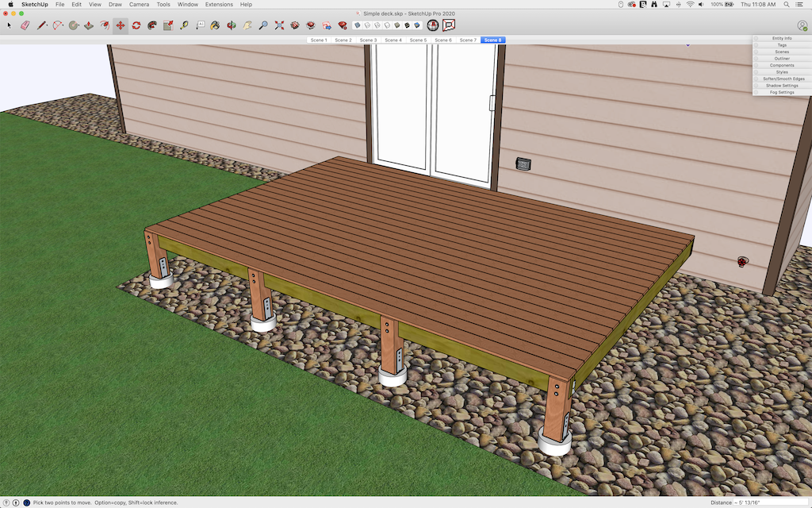
Task: Open the signed-in user account icon
Action: click(802, 26)
